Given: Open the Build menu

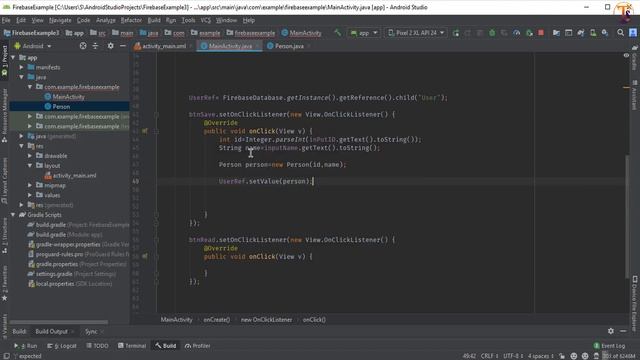Looking at the screenshot, I should 154,20.
